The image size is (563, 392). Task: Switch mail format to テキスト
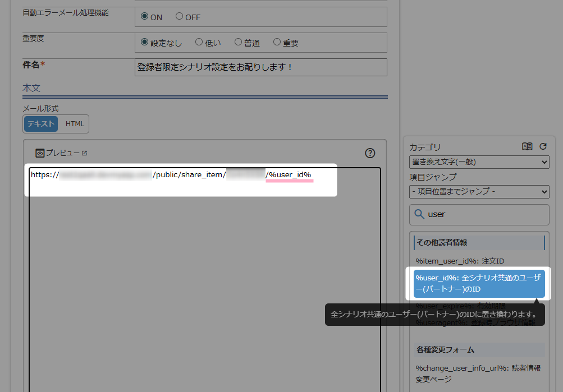click(41, 124)
